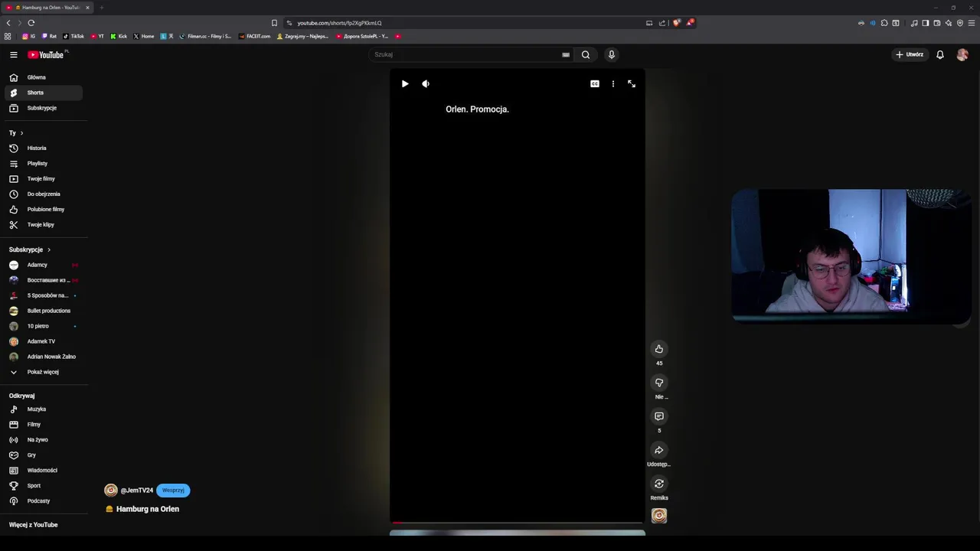The image size is (980, 551).
Task: Go to the YouTube logo homepage
Action: click(x=47, y=54)
